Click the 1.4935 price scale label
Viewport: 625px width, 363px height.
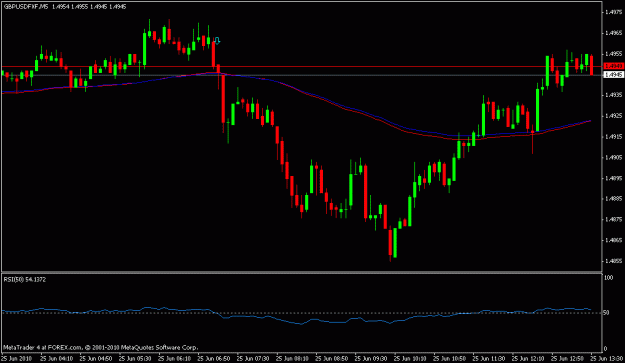click(613, 95)
